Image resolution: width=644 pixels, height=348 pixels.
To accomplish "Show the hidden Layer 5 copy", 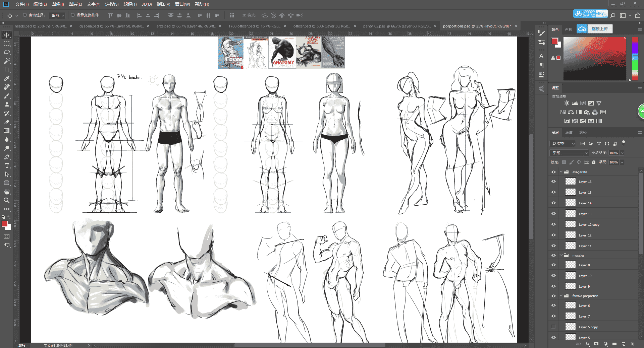I will (553, 327).
